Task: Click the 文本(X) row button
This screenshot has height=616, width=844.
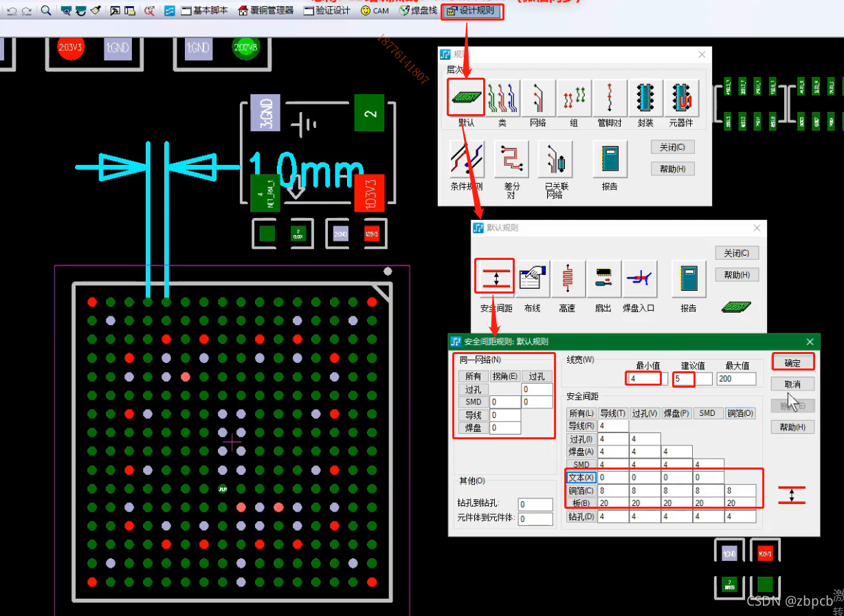Action: coord(581,477)
